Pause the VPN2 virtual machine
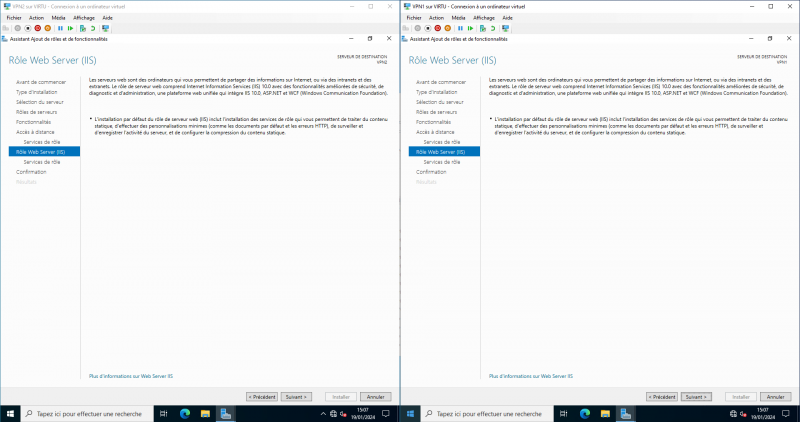Image resolution: width=800 pixels, height=422 pixels. pos(60,29)
